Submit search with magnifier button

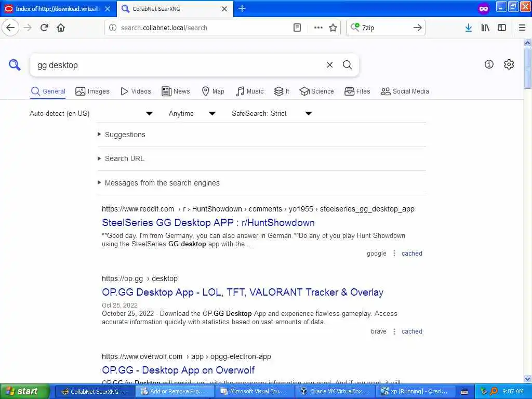(x=347, y=65)
